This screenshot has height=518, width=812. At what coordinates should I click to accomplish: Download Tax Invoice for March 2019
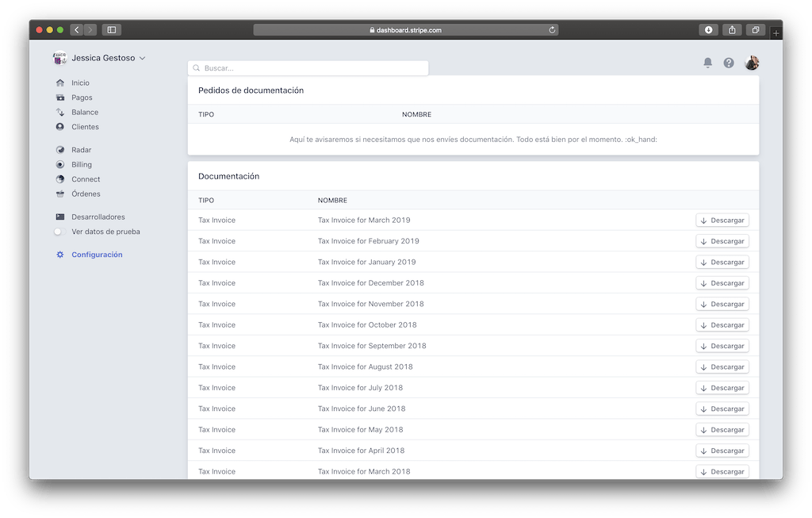(722, 221)
